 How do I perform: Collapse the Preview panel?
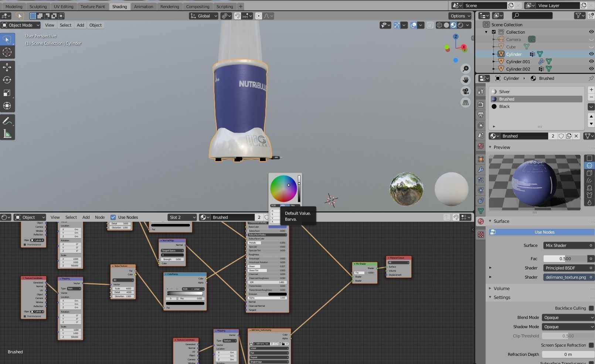[502, 147]
